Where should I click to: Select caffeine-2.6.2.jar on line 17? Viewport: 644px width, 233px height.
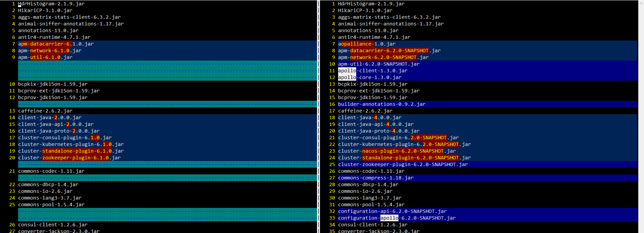tap(365, 111)
